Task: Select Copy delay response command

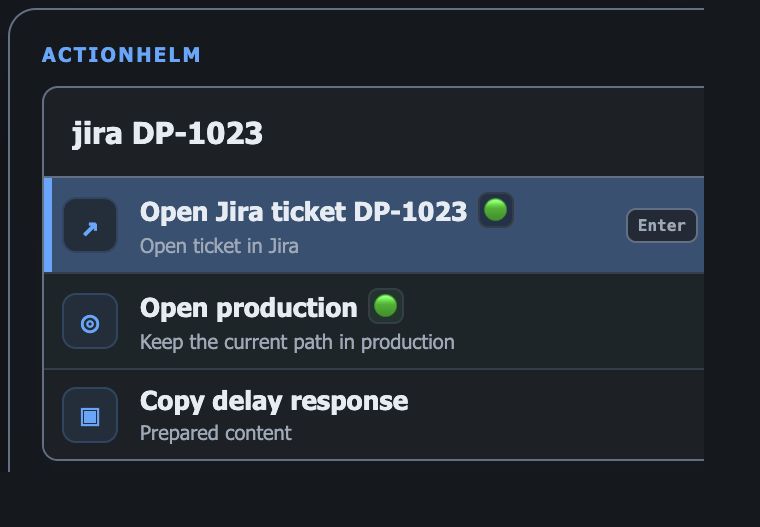Action: pyautogui.click(x=374, y=415)
